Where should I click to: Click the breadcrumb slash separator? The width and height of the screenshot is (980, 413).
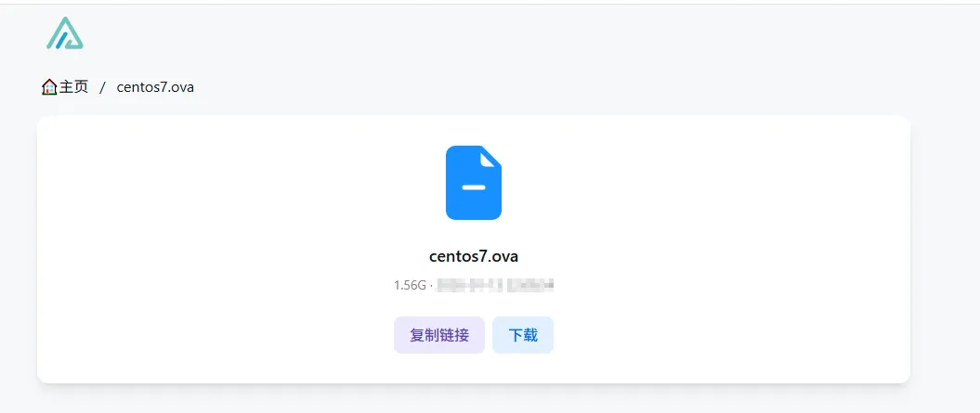pos(102,87)
